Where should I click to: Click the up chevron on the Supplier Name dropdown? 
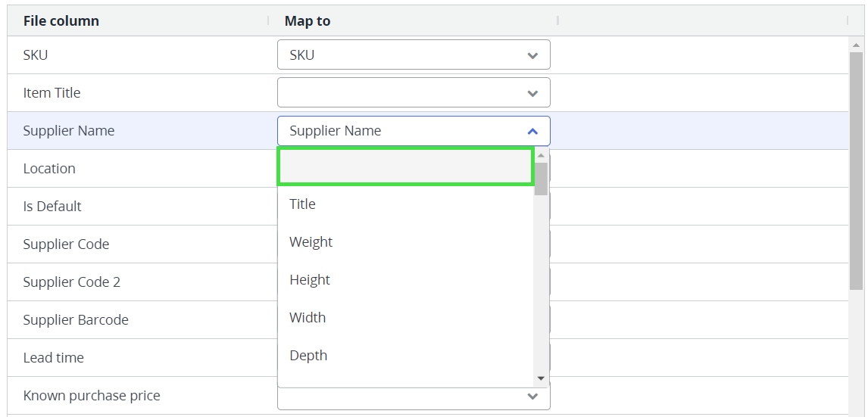pos(532,131)
